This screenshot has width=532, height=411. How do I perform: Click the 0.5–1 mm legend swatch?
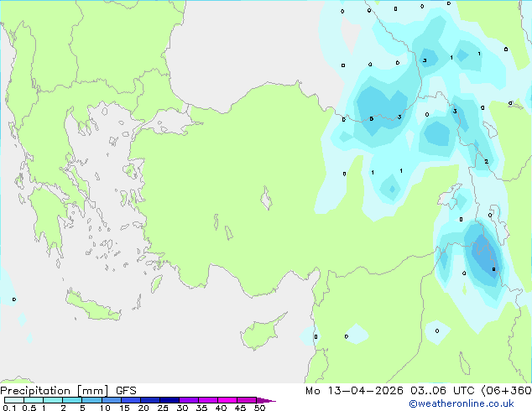pos(34,400)
